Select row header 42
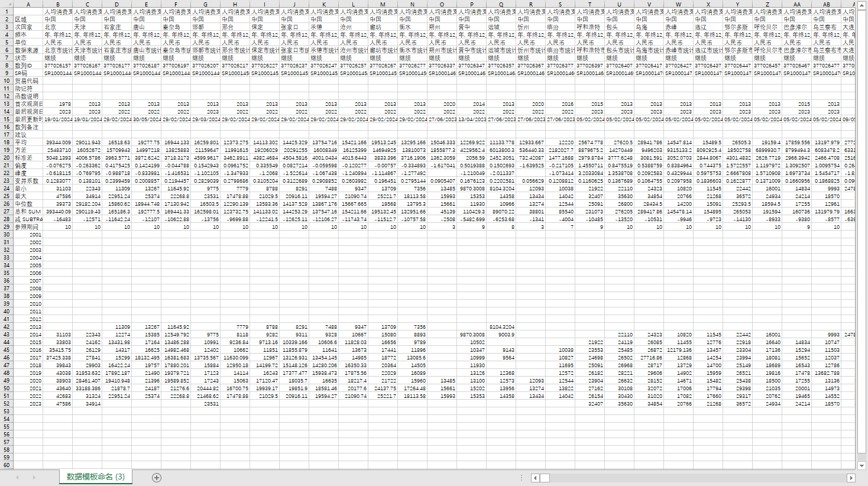This screenshot has height=486, width=868. click(7, 327)
